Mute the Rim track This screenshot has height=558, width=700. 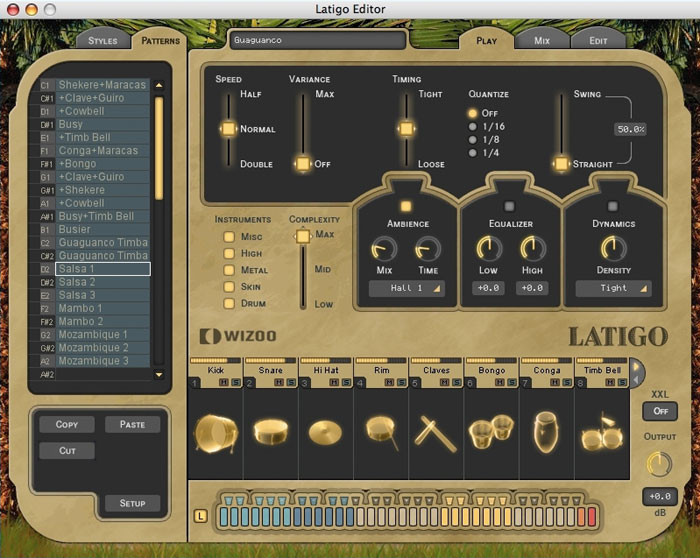pyautogui.click(x=389, y=383)
